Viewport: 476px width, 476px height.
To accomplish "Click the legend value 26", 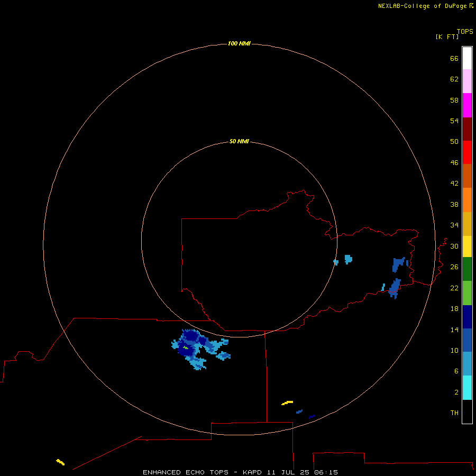I will coord(454,267).
